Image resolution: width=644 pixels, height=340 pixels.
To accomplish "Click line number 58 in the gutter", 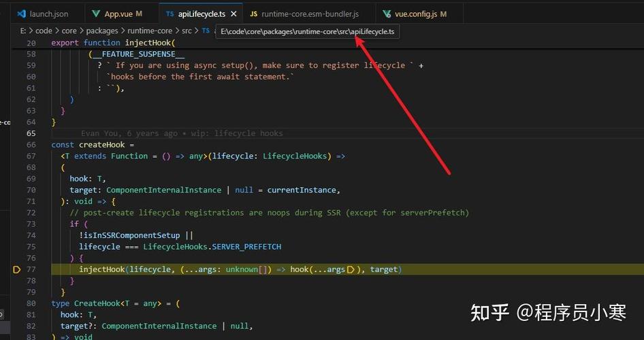I will pyautogui.click(x=31, y=54).
